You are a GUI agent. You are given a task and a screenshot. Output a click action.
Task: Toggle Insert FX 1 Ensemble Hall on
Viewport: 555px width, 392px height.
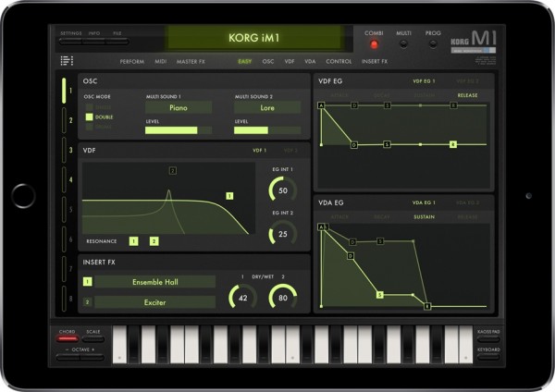coord(88,281)
